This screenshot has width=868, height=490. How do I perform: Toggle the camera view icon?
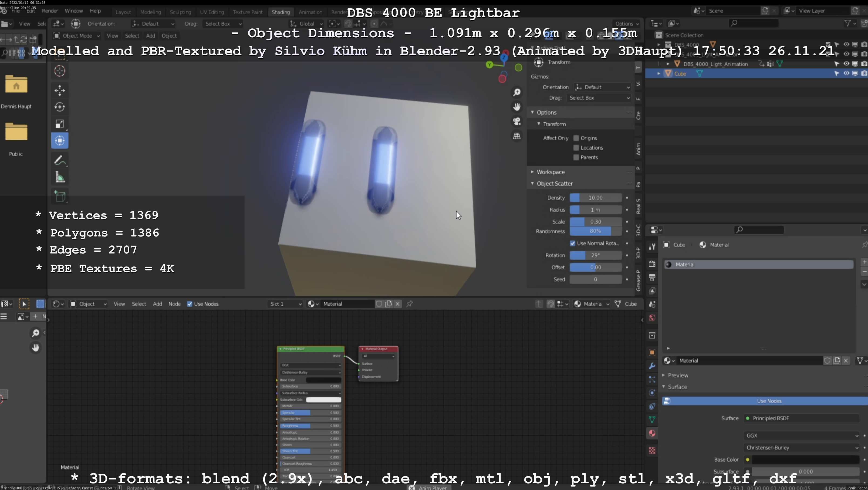tap(516, 121)
